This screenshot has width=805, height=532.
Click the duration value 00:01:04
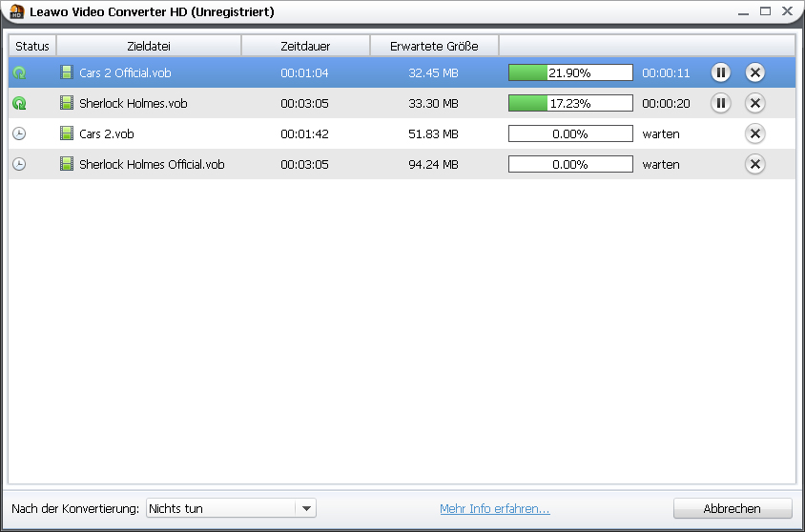tap(304, 72)
